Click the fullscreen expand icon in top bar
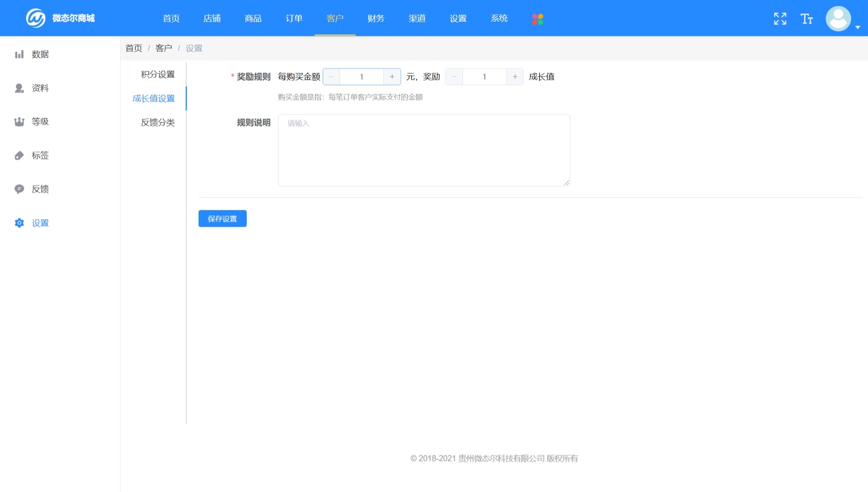The image size is (868, 492). (780, 18)
